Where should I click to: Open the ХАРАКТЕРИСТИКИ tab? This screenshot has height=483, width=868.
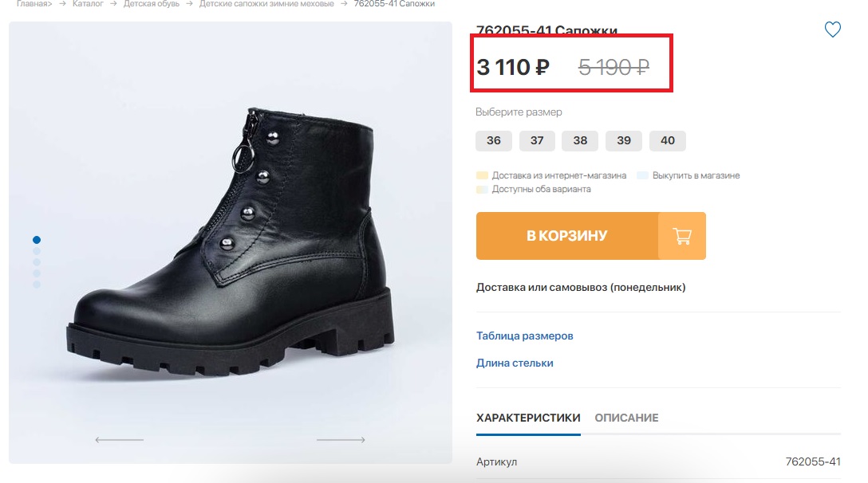click(x=528, y=418)
